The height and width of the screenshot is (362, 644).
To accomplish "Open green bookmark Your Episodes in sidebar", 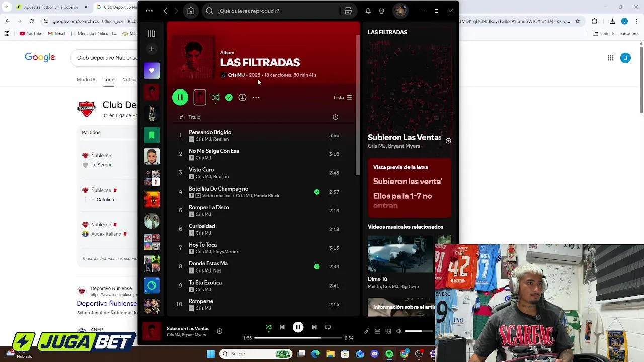I will point(152,135).
